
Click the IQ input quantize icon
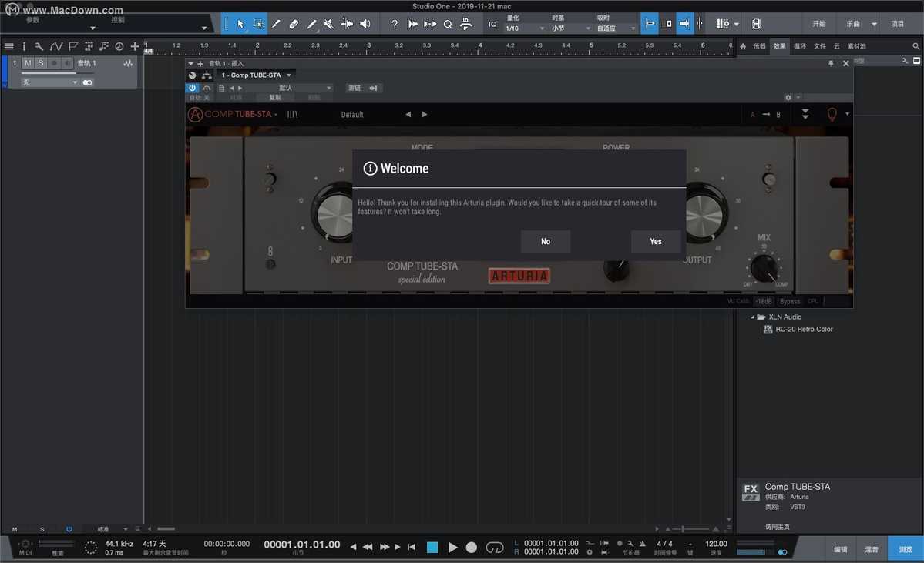492,24
